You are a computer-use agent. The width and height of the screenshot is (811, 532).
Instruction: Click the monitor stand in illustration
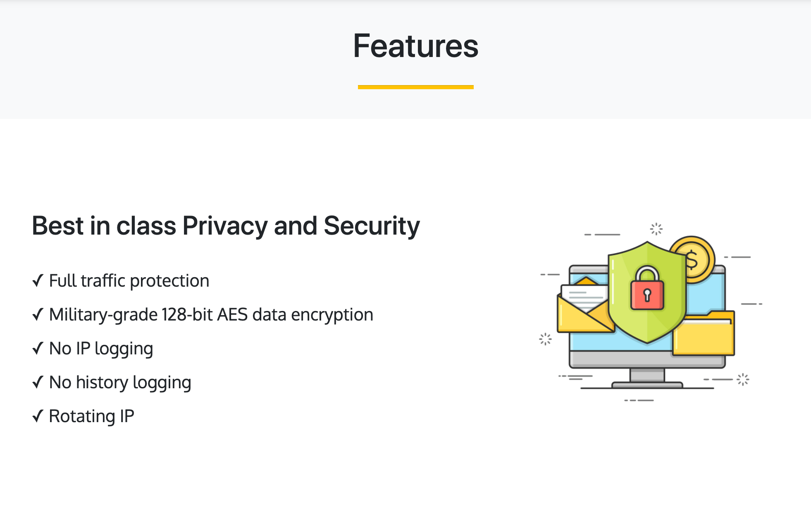click(647, 378)
